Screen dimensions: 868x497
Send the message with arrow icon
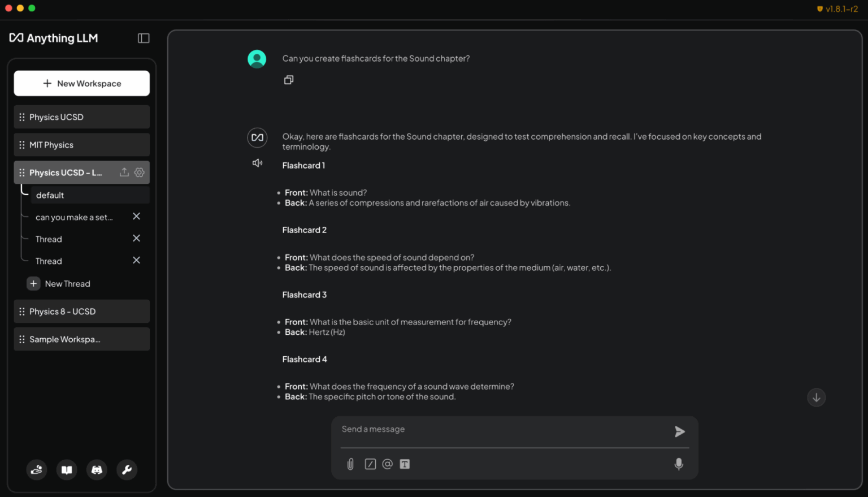679,432
